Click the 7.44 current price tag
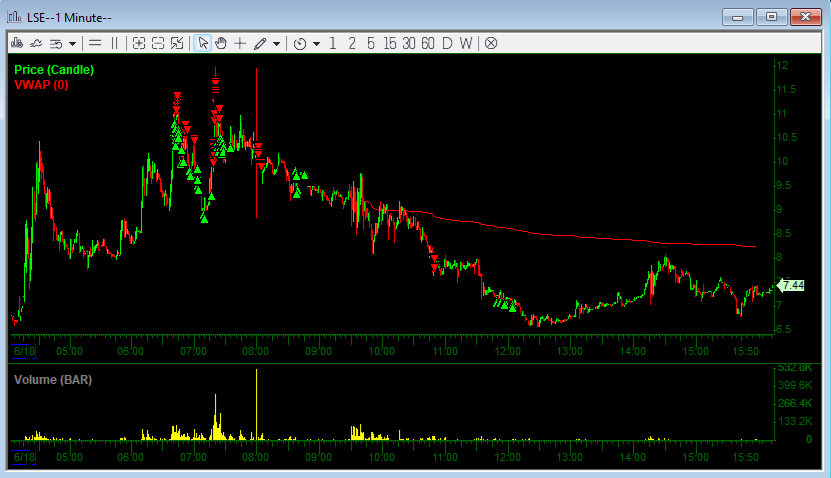 click(791, 286)
